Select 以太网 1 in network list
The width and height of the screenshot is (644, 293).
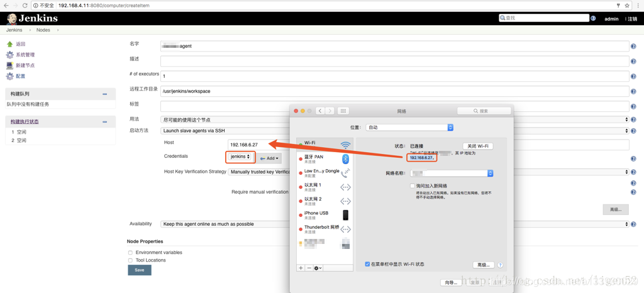click(325, 187)
